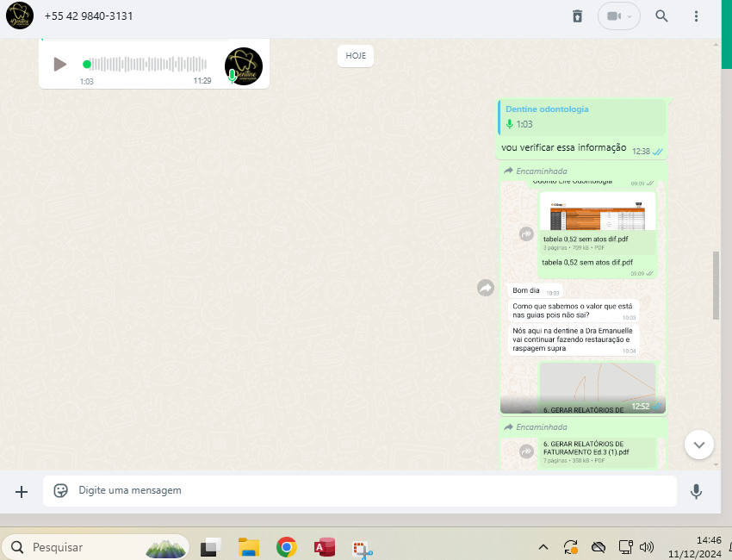Click the OneDrive cloud tray icon
The image size is (732, 560).
pyautogui.click(x=598, y=547)
